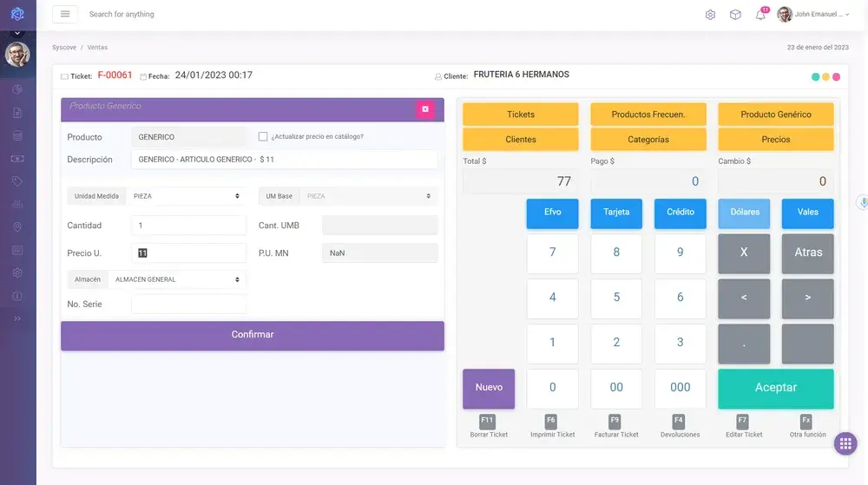Open the notifications bell in the header
Viewport: 868px width, 485px height.
click(x=760, y=15)
